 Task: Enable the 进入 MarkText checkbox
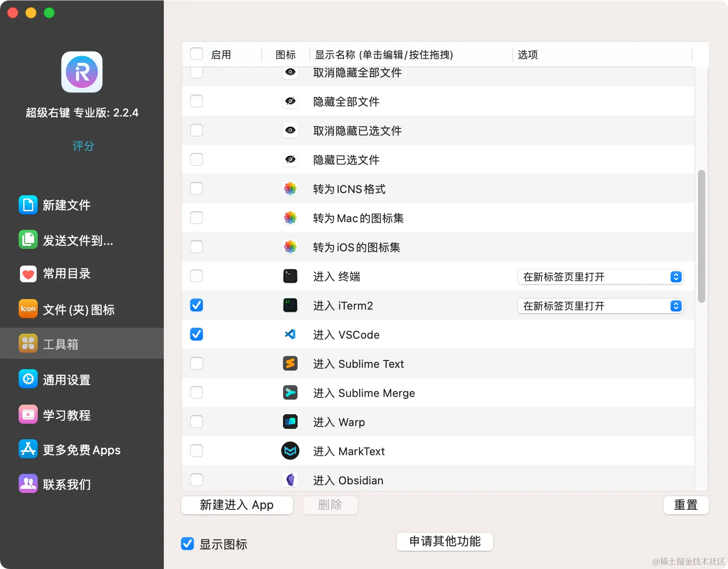[x=197, y=451]
